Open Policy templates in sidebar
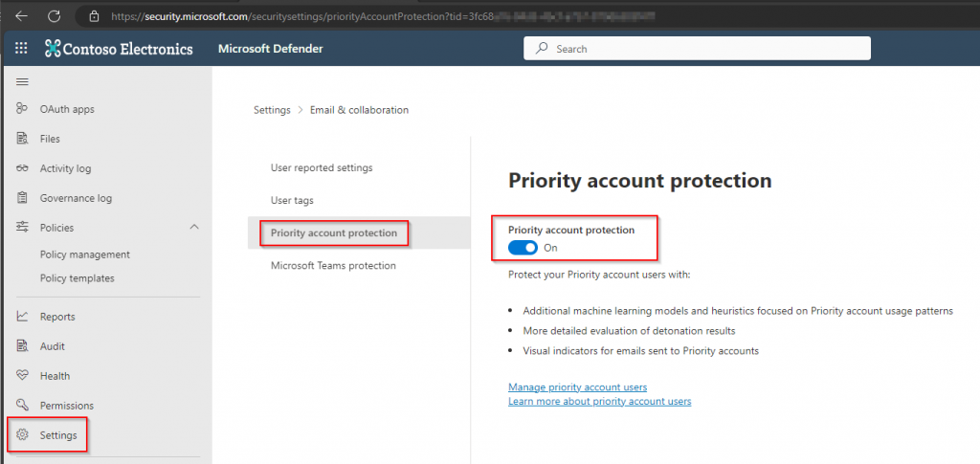The height and width of the screenshot is (464, 980). (77, 278)
